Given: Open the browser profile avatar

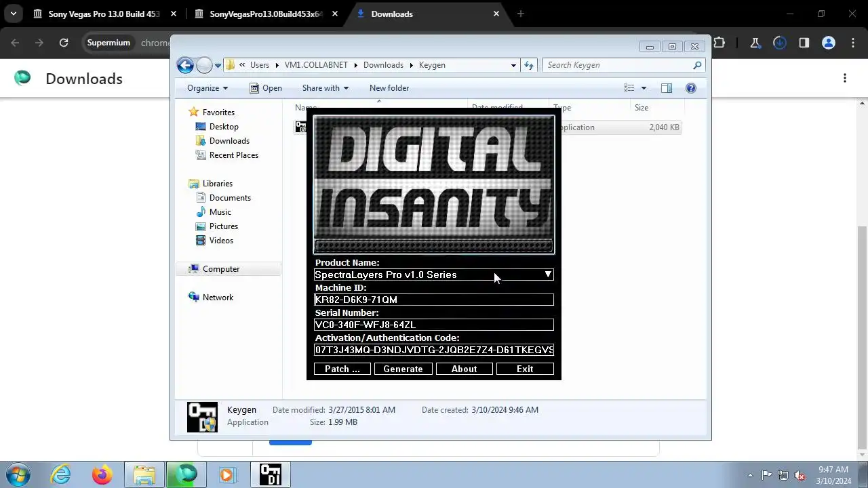Looking at the screenshot, I should click(829, 43).
